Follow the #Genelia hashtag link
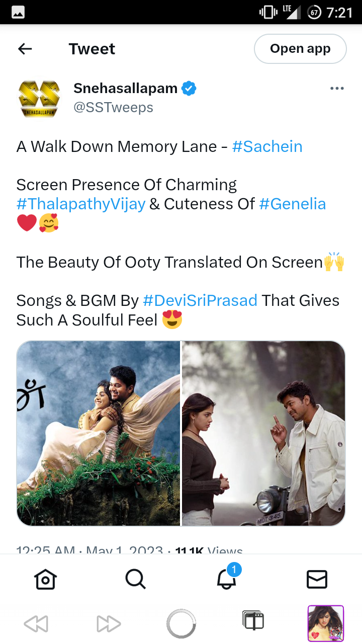Image resolution: width=362 pixels, height=644 pixels. [x=293, y=204]
